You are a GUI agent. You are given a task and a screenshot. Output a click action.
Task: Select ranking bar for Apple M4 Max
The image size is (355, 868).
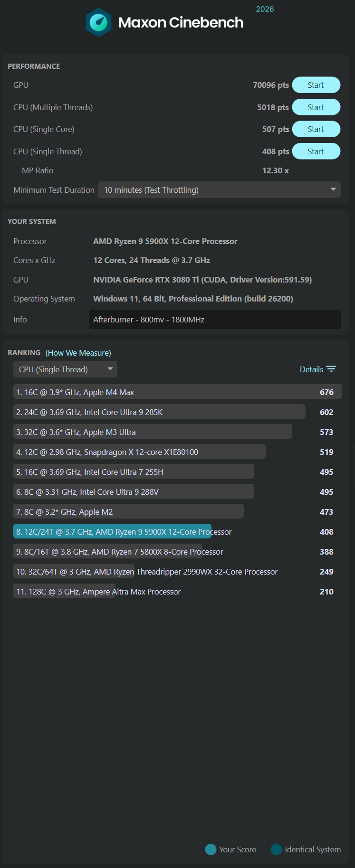tap(177, 392)
